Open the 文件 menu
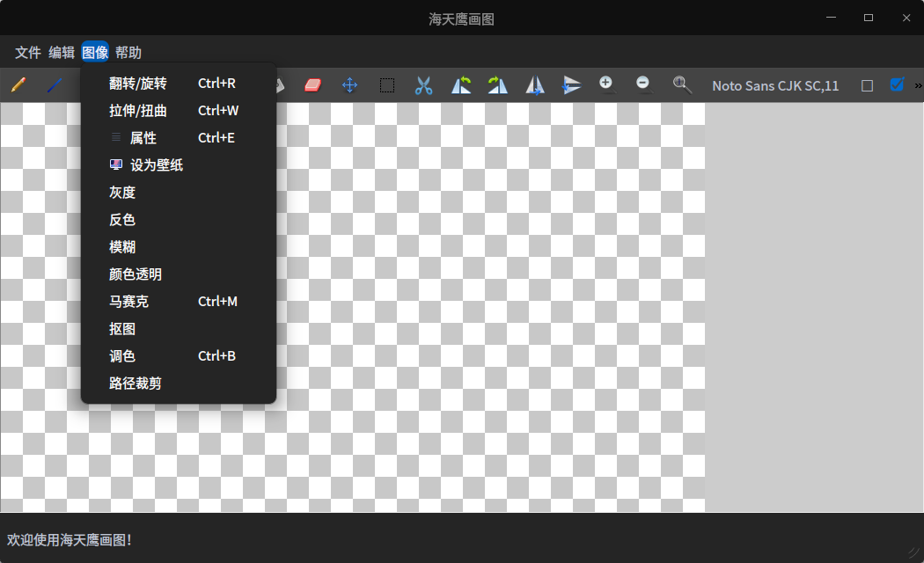Viewport: 924px width, 563px height. pos(27,53)
